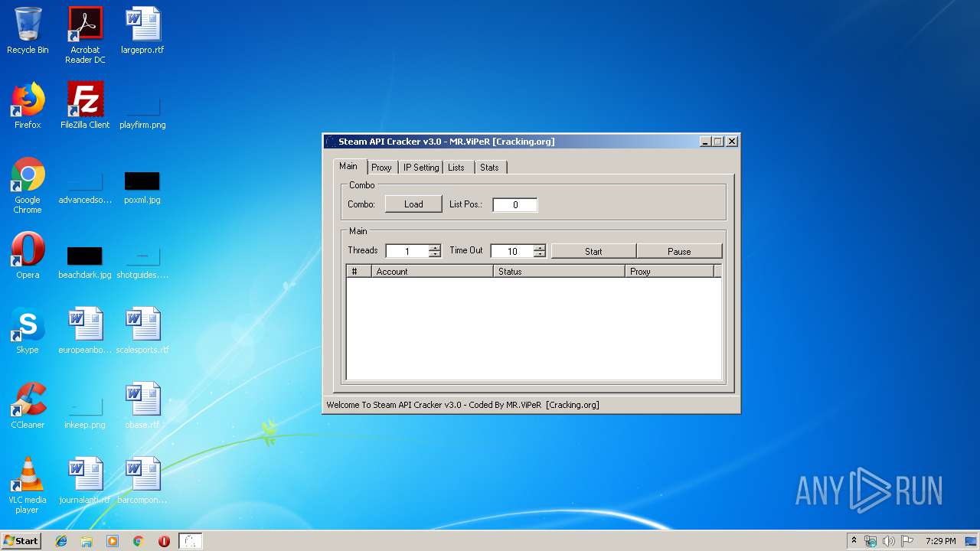Focus the List Pos. input field
The image size is (980, 551).
pyautogui.click(x=515, y=205)
